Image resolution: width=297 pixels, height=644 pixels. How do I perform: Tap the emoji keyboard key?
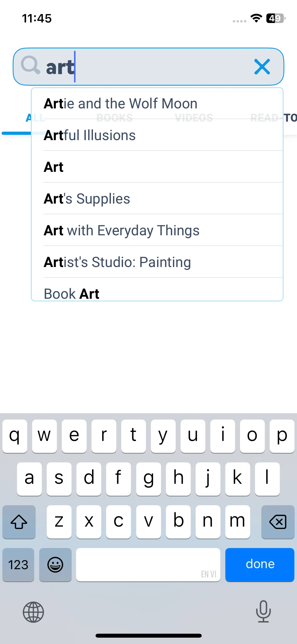(x=55, y=565)
